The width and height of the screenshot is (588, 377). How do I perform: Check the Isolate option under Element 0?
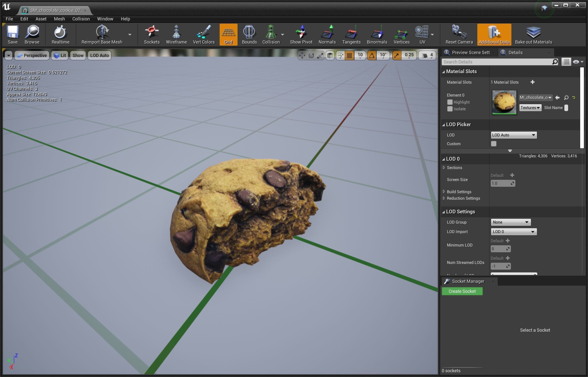pos(449,109)
